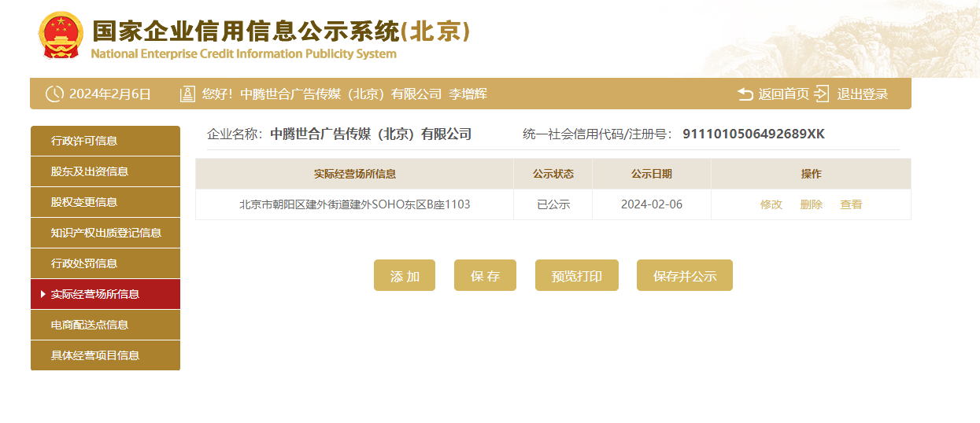Click the arrow marker on 实际经营场所信息
The width and height of the screenshot is (980, 423).
[43, 294]
